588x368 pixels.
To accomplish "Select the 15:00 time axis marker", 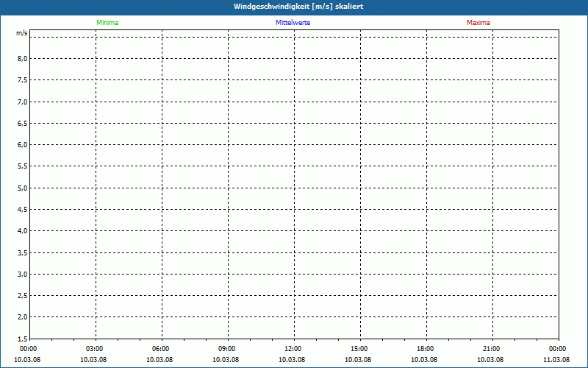I will click(359, 349).
